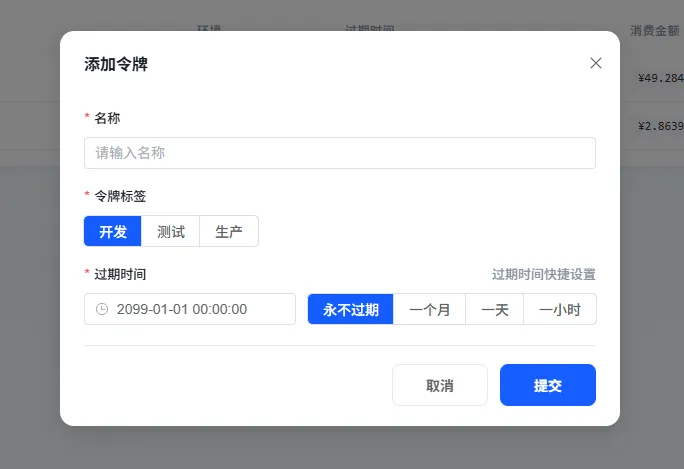Viewport: 684px width, 469px height.
Task: Click the clock icon in the expiry field
Action: pyautogui.click(x=102, y=309)
